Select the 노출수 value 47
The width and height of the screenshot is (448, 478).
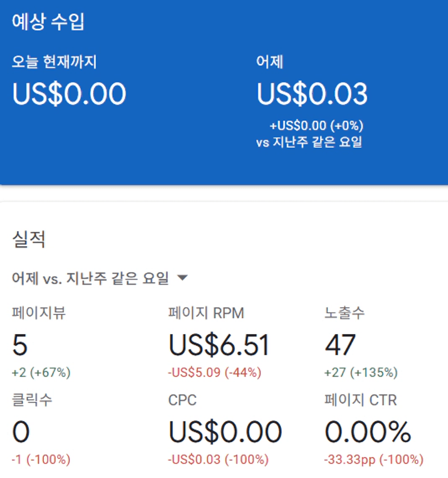pos(340,345)
